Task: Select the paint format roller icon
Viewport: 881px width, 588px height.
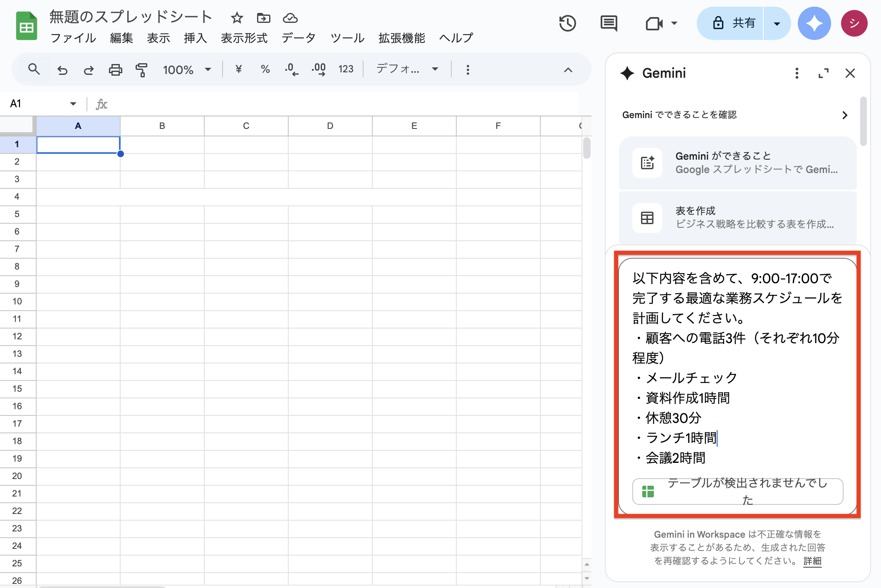Action: [141, 70]
